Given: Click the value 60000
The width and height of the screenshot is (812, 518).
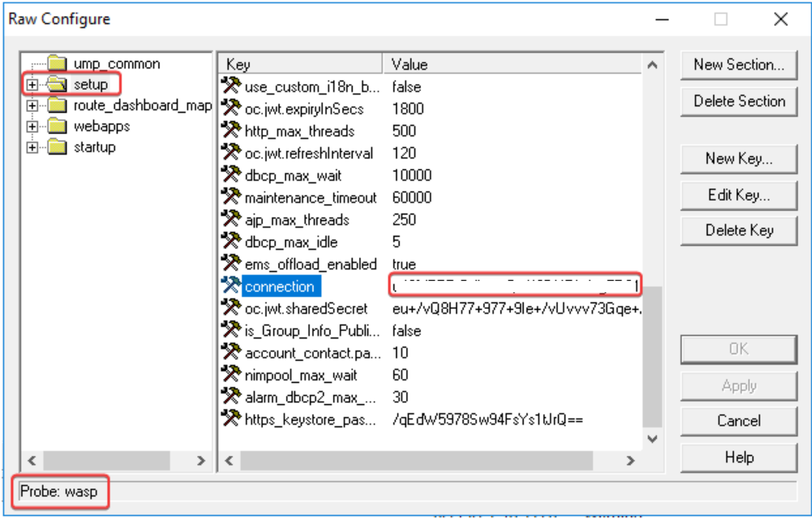Looking at the screenshot, I should (x=412, y=198).
